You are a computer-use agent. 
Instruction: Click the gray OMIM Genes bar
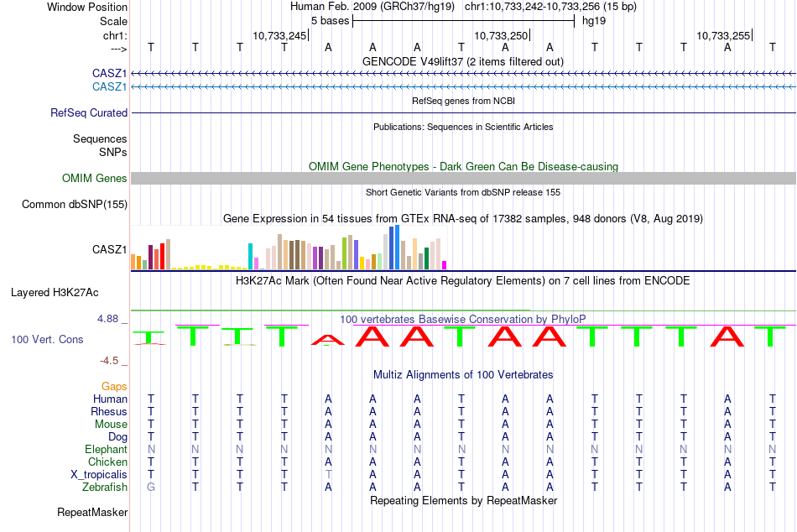pyautogui.click(x=463, y=178)
